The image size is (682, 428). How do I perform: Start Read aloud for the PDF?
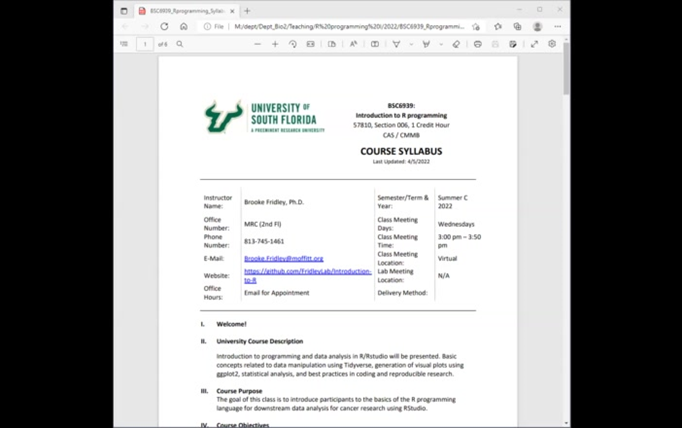[x=353, y=44]
